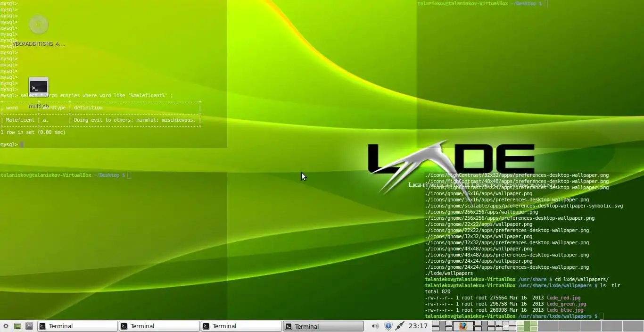Click the preferences-desktop-wallpaper-symbolic.svg line
Image resolution: width=644 pixels, height=332 pixels.
tap(524, 206)
